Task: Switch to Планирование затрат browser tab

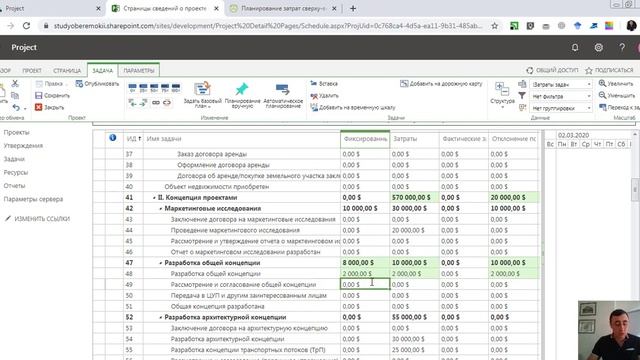Action: pos(282,9)
